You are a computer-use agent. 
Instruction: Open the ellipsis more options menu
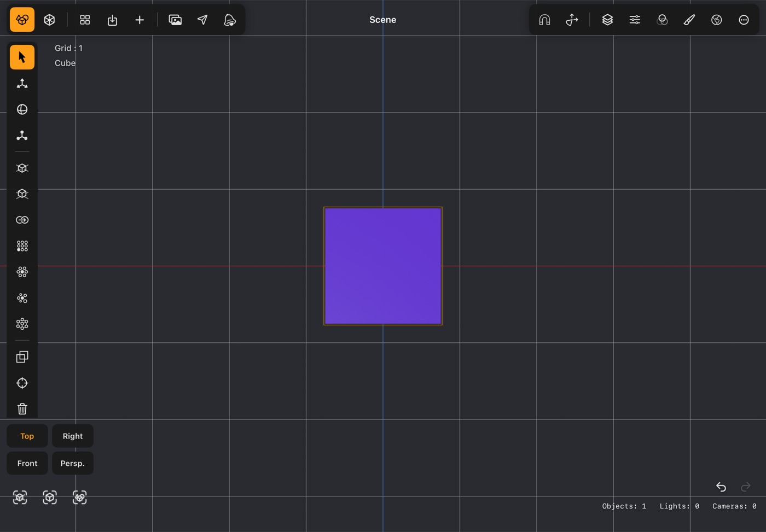click(x=744, y=20)
